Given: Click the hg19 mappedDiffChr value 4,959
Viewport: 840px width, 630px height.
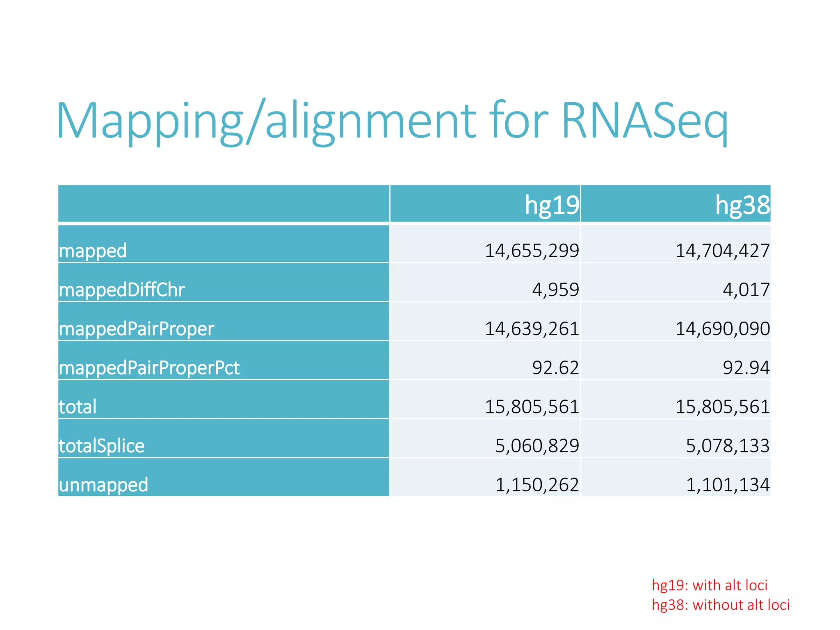Looking at the screenshot, I should (x=555, y=290).
